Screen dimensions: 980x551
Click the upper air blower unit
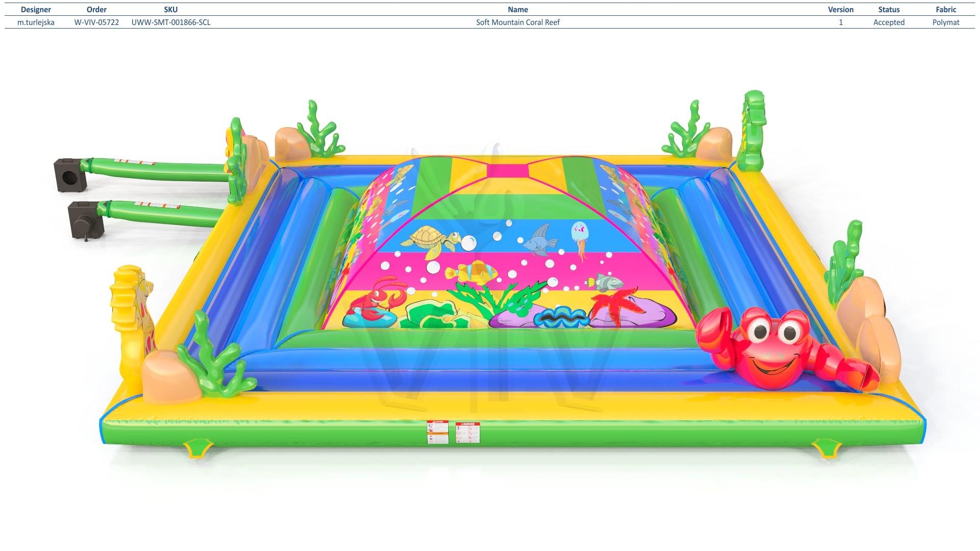click(70, 175)
